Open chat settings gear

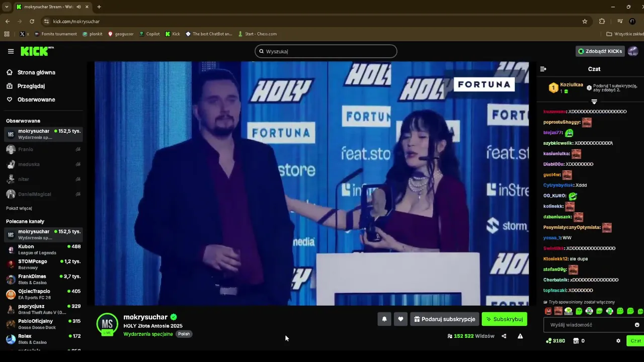tap(618, 341)
